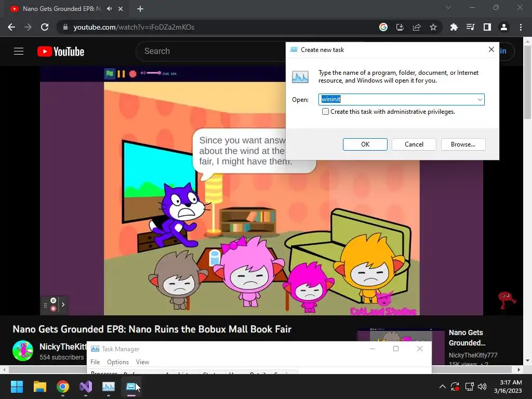Open the Chrome three-dot menu
532x399 pixels.
[x=521, y=27]
